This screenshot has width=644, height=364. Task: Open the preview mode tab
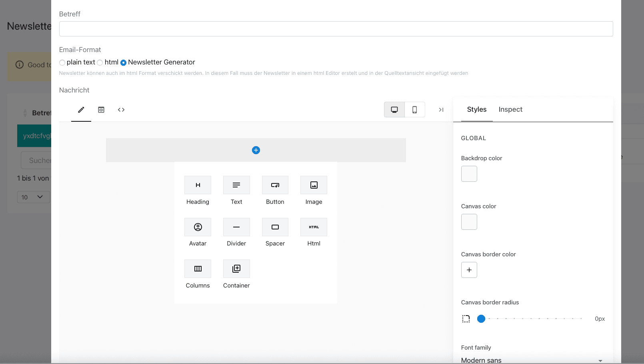101,110
